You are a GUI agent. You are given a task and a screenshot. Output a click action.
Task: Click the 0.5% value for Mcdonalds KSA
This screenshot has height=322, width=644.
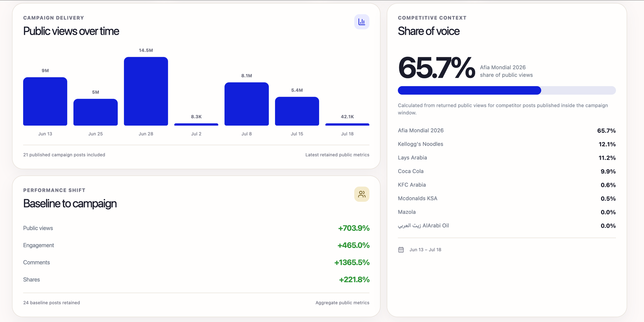608,199
